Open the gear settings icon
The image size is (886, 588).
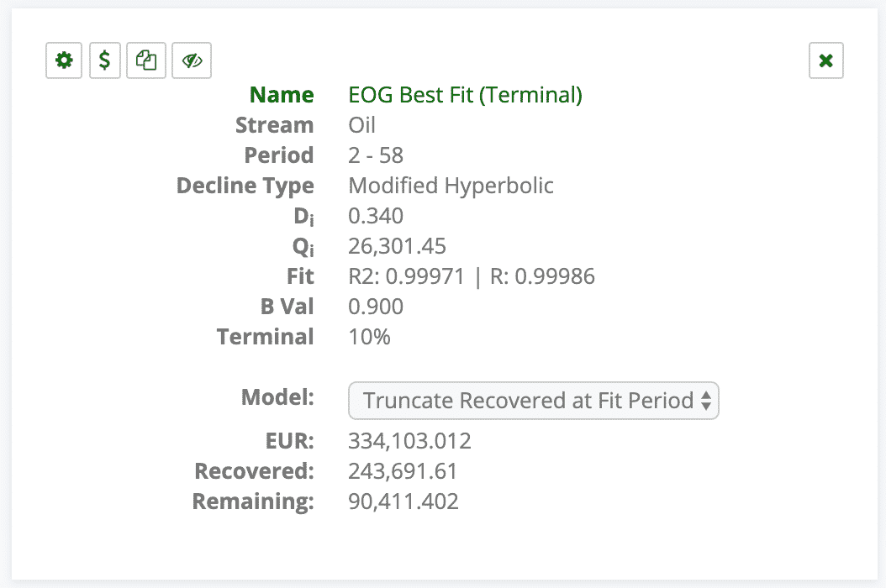click(64, 60)
